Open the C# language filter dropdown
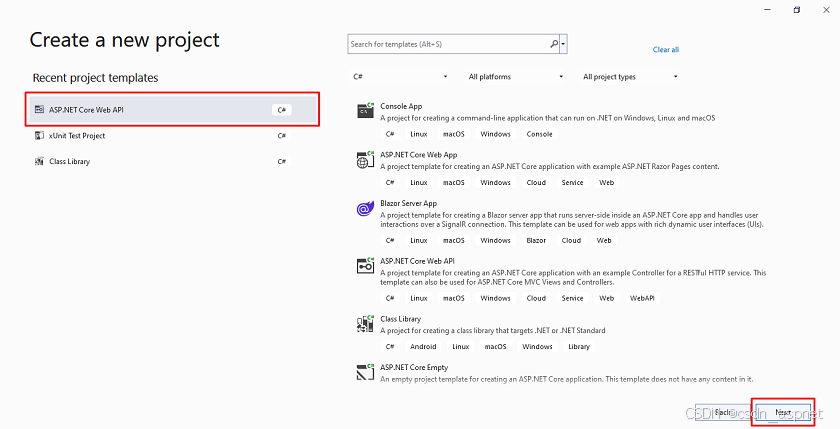The image size is (840, 429). point(400,77)
